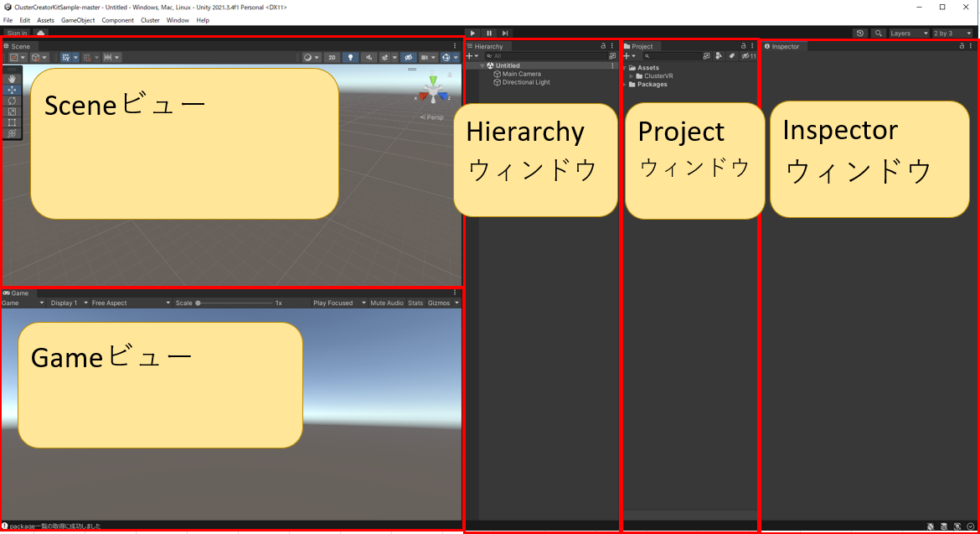This screenshot has width=980, height=534.
Task: Click Search by Type icon in Project
Action: point(719,55)
